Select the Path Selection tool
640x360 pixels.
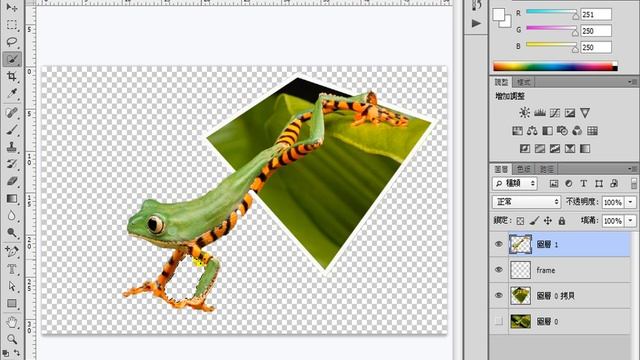pyautogui.click(x=12, y=286)
